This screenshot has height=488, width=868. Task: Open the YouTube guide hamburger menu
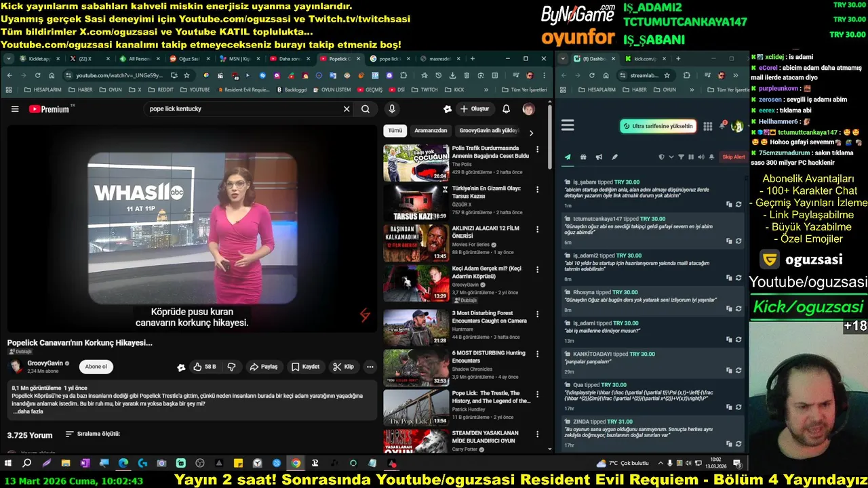[15, 108]
